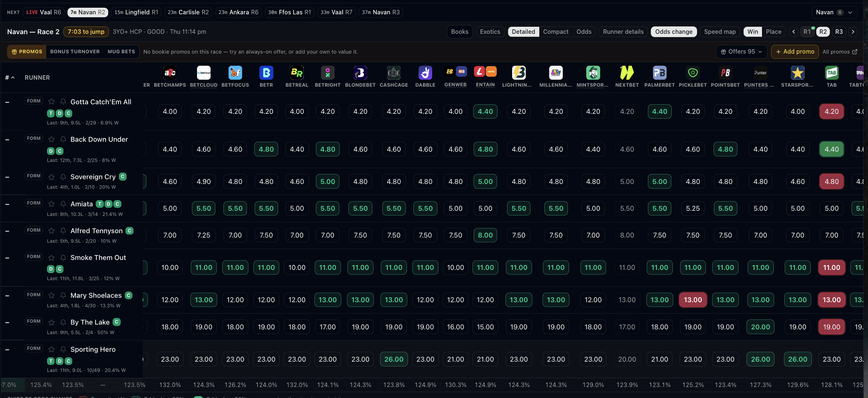868x398 pixels.
Task: Click Entain odds 8.00 for Alfred Tennyson
Action: click(x=485, y=235)
